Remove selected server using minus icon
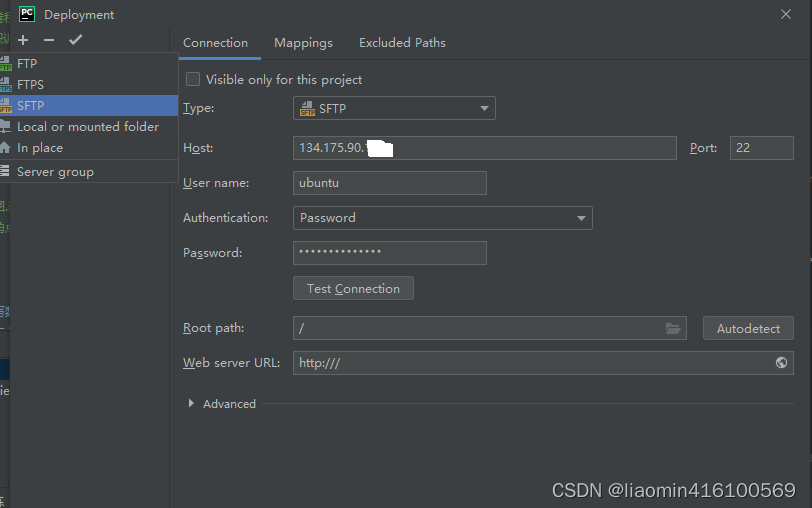Viewport: 812px width, 508px height. coord(49,40)
